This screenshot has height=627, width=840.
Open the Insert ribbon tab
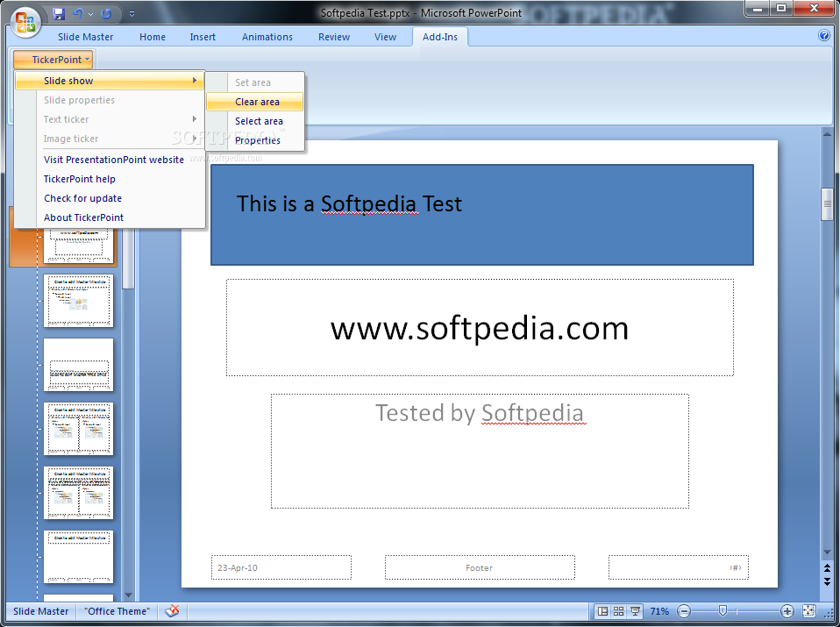pos(203,37)
